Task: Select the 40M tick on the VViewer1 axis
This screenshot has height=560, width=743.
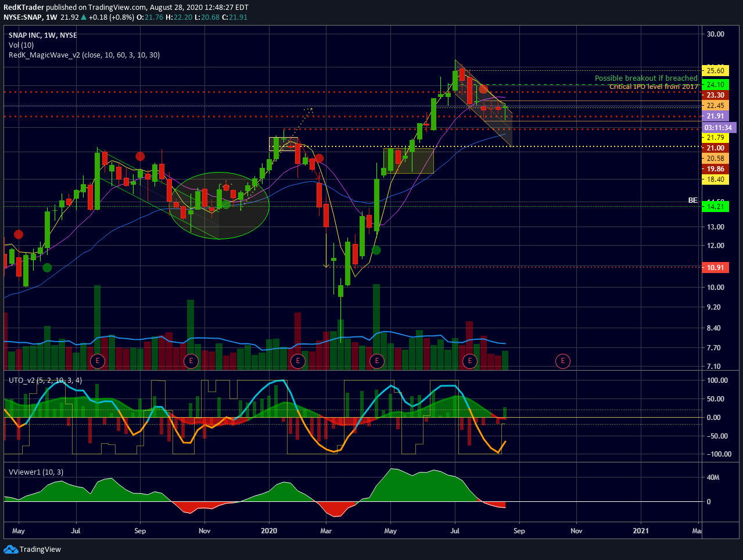Action: click(713, 478)
